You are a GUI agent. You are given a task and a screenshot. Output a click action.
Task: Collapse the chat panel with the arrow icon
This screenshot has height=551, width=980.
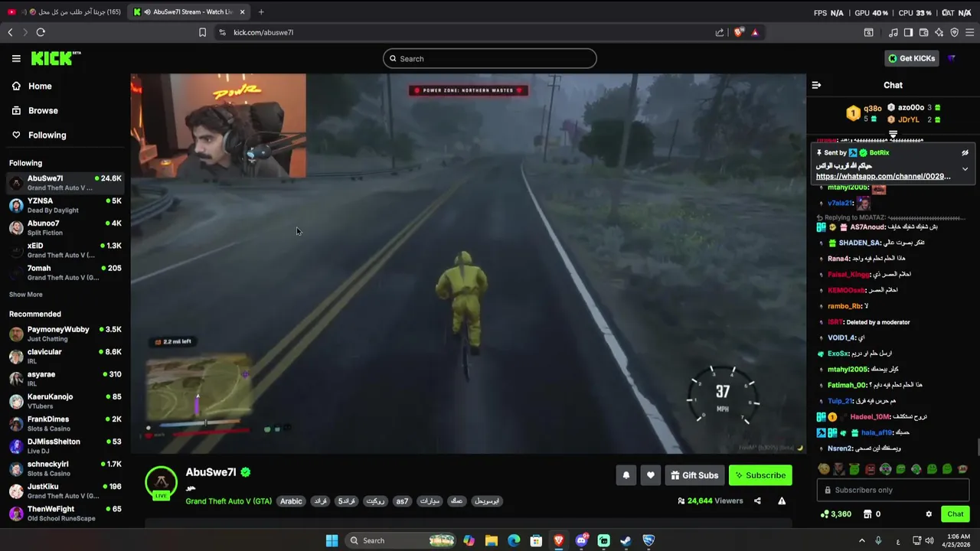click(x=816, y=85)
